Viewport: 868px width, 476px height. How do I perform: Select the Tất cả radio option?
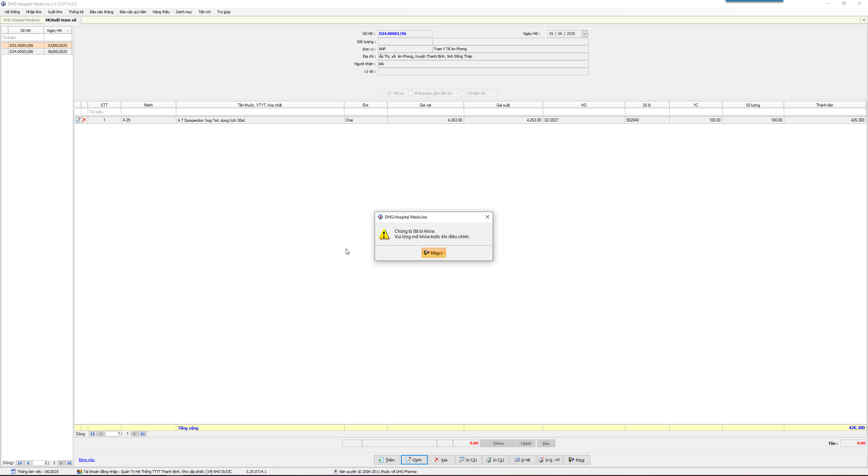pos(389,93)
